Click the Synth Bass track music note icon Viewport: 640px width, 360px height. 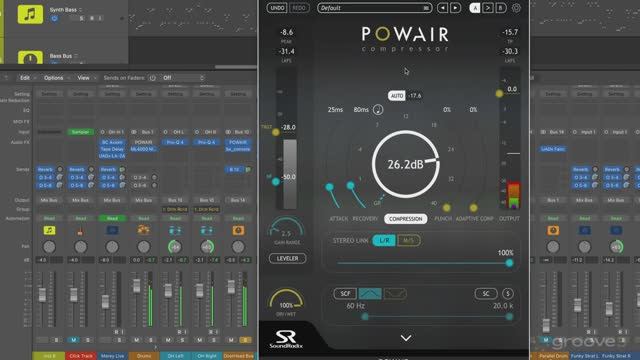click(30, 14)
